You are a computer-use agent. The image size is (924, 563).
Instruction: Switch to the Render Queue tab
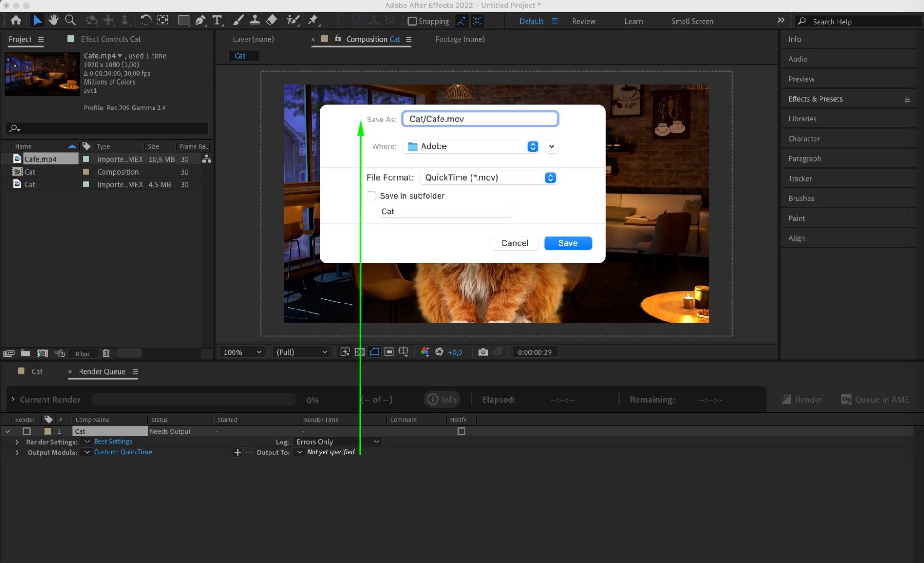point(102,371)
